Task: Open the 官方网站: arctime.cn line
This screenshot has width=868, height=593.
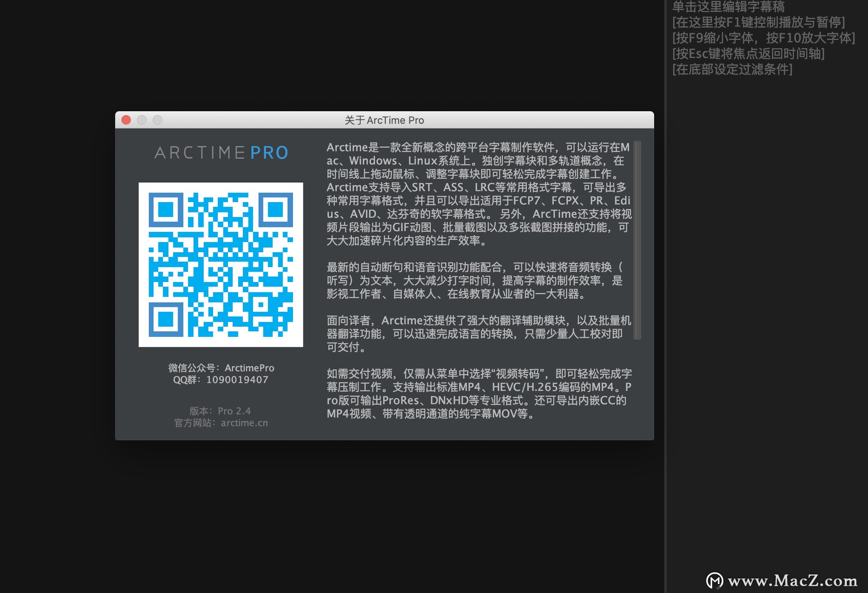Action: click(x=221, y=423)
